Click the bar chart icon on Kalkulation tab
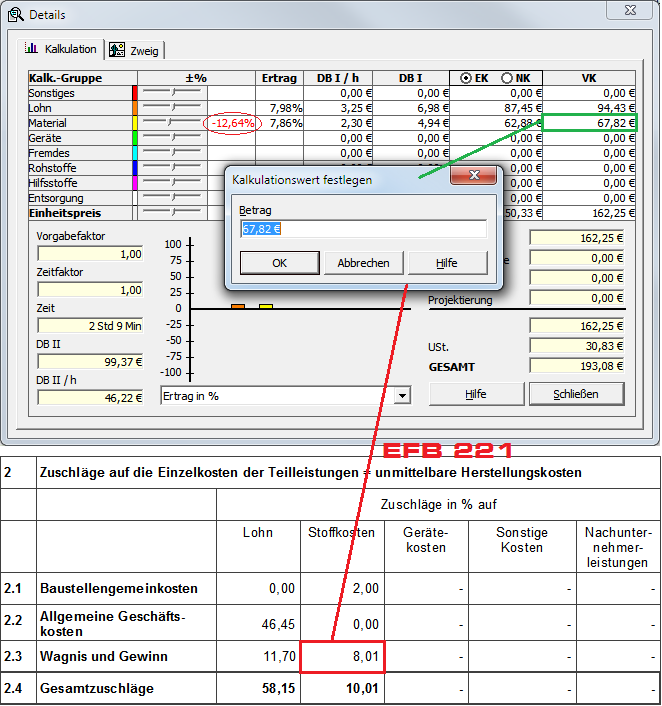 [x=32, y=49]
